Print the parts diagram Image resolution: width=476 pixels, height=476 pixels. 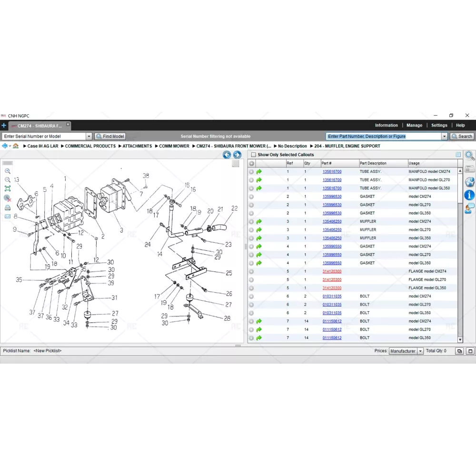pos(7,208)
